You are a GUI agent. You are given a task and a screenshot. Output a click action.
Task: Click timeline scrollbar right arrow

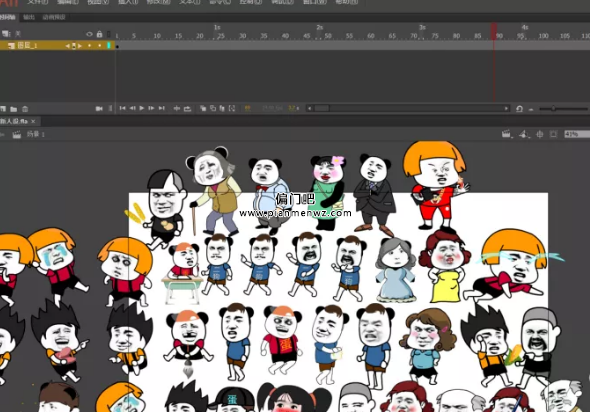[506, 108]
